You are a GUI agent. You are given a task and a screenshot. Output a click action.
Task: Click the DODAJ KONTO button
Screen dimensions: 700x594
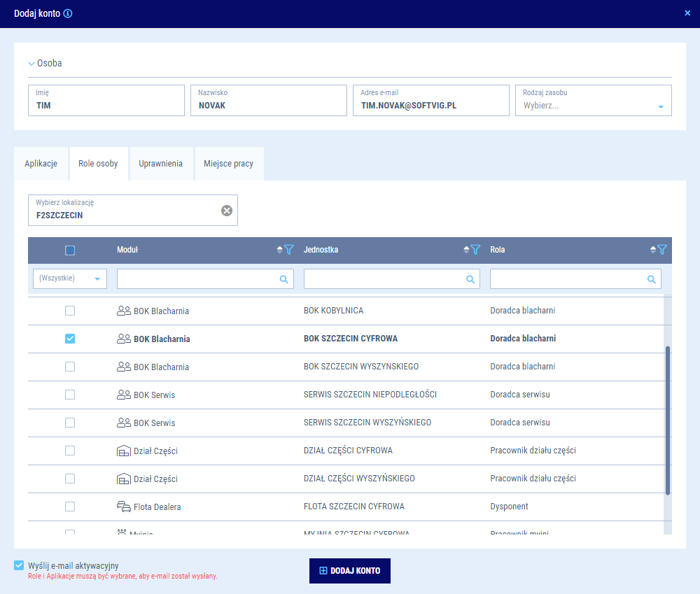[x=349, y=571]
